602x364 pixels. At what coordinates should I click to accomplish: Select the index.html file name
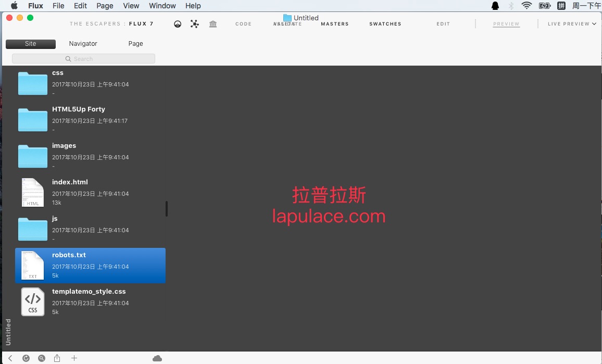(x=70, y=182)
